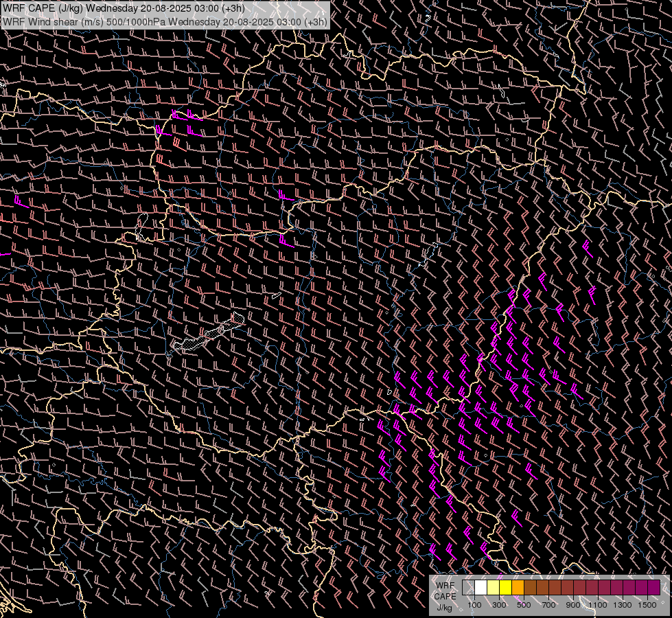Click the J/kg unit label in legend
This screenshot has height=618, width=672.
tap(444, 608)
